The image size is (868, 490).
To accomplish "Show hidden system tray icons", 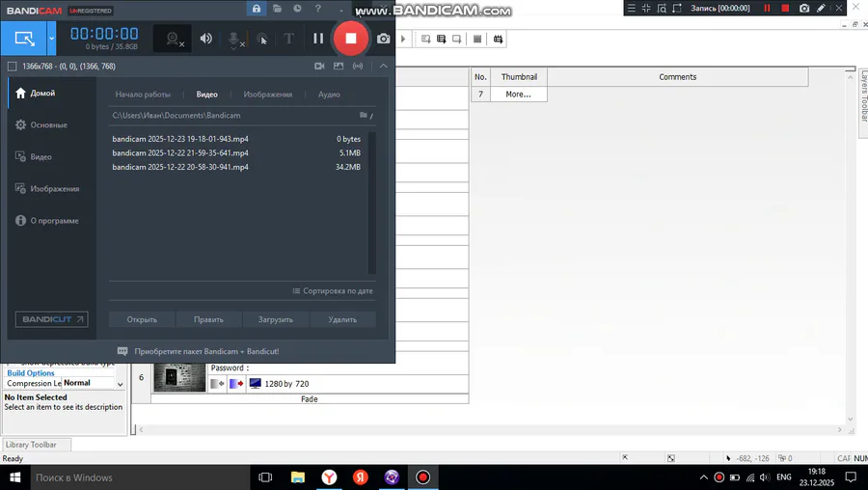I will (x=704, y=477).
